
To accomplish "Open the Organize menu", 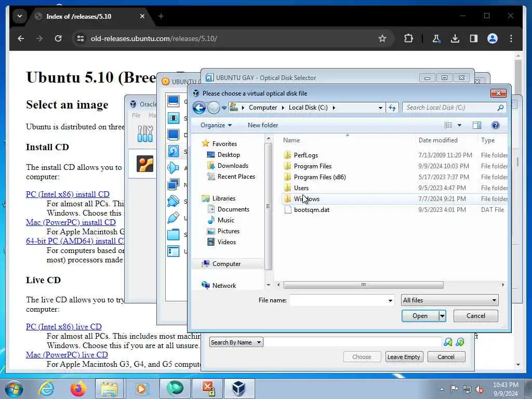I will tap(216, 125).
